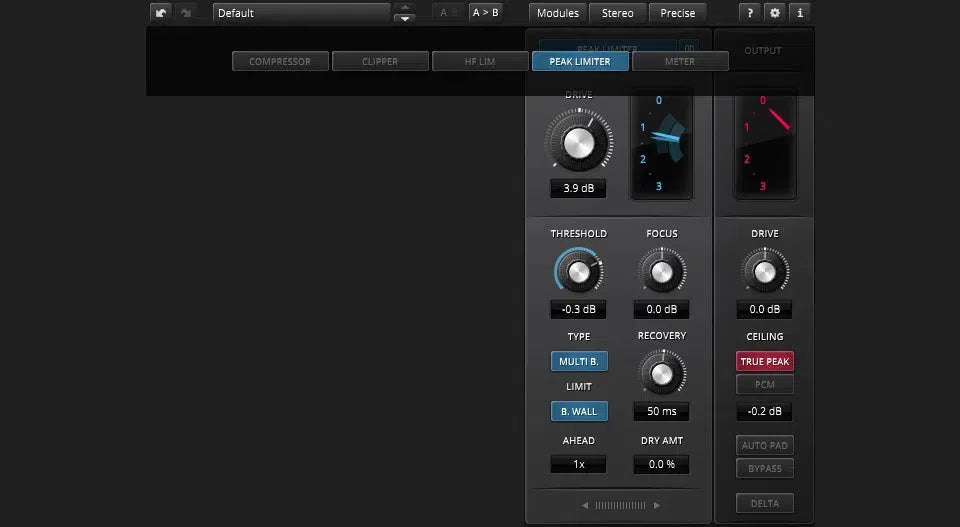This screenshot has height=527, width=960.
Task: Show plugin info via the i icon
Action: (x=800, y=13)
